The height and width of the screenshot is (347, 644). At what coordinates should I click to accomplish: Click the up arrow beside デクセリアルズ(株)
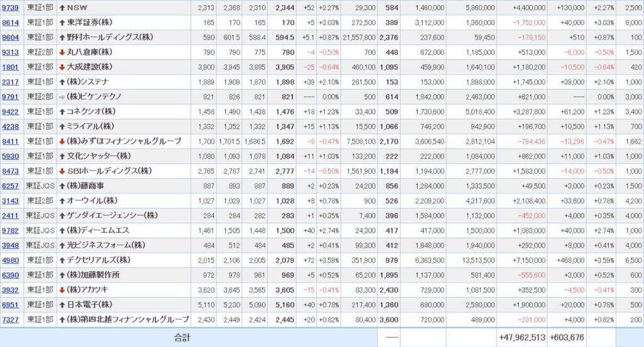coord(62,260)
